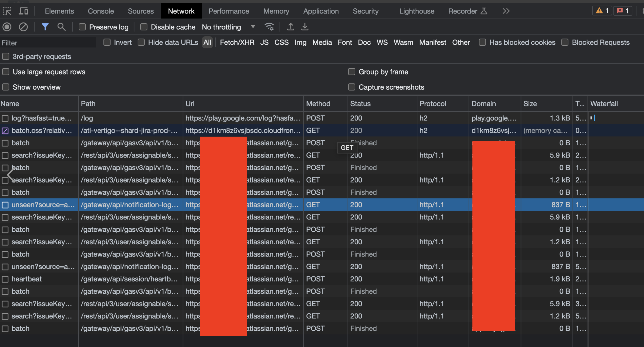Sort by Status column header
The image size is (644, 347).
point(360,104)
